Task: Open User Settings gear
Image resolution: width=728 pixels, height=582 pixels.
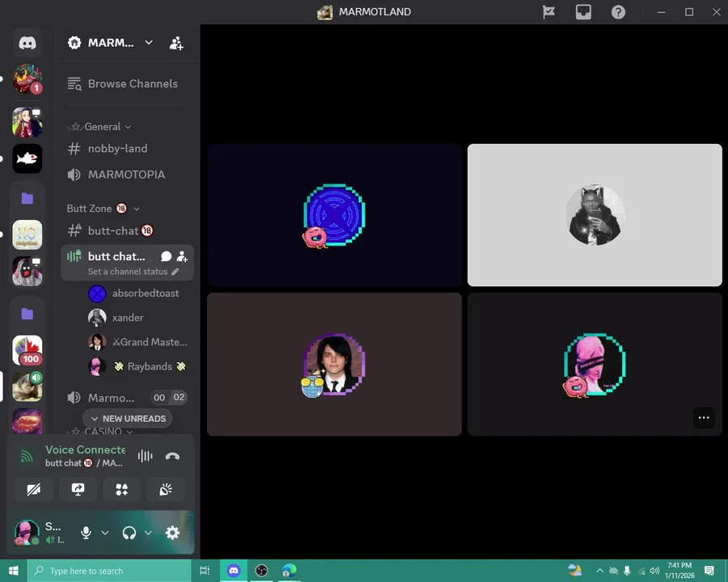Action: click(x=172, y=533)
